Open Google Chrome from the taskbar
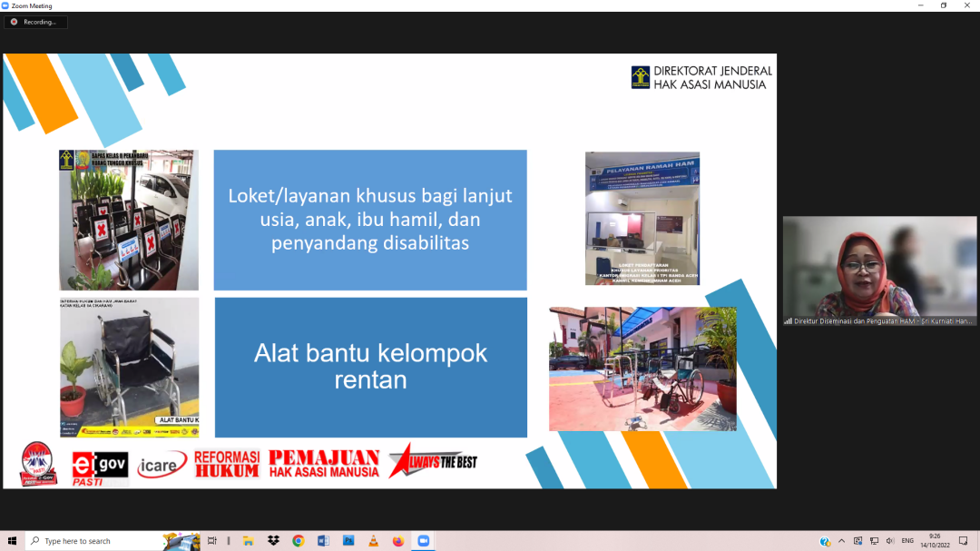This screenshot has height=551, width=980. [298, 541]
